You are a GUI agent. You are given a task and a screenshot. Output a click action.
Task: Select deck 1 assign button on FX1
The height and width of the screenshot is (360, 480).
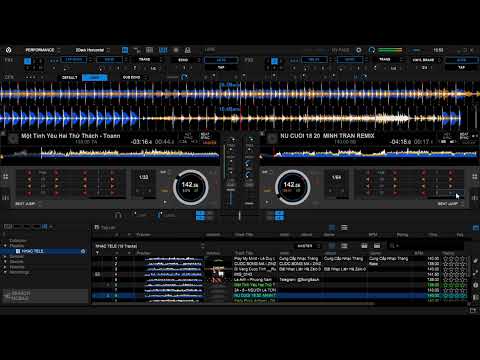click(28, 61)
